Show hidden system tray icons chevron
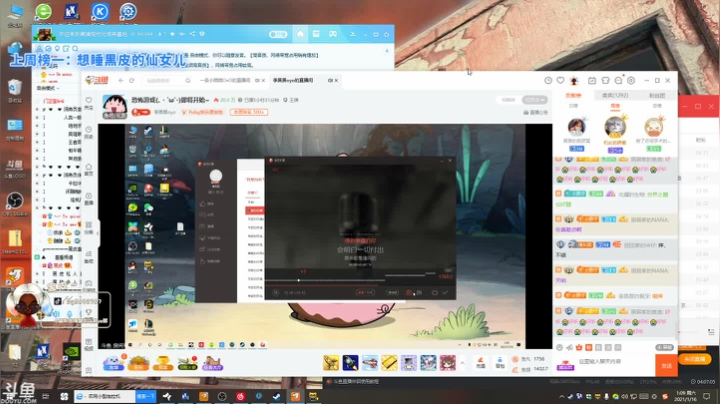Image resolution: width=720 pixels, height=404 pixels. 561,397
